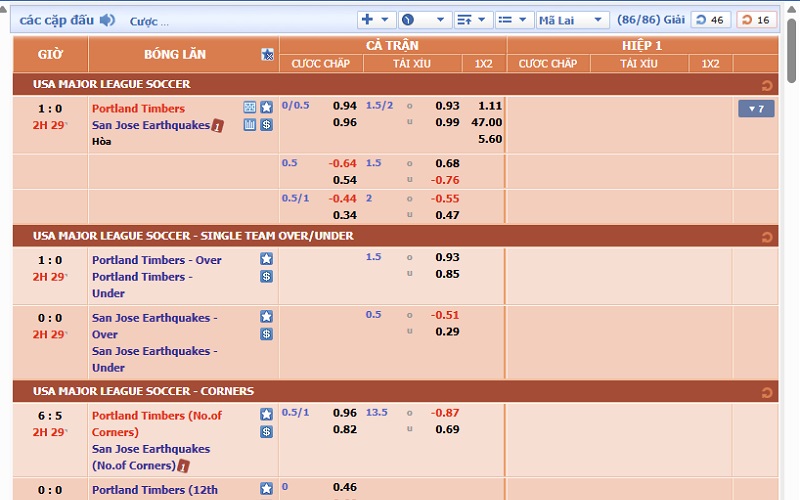Select 1X2 odds 1.11
This screenshot has height=500, width=800.
[490, 106]
